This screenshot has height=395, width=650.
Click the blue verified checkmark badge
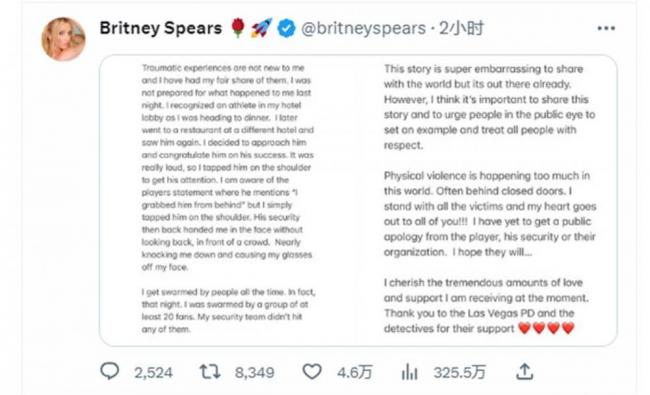tap(286, 29)
